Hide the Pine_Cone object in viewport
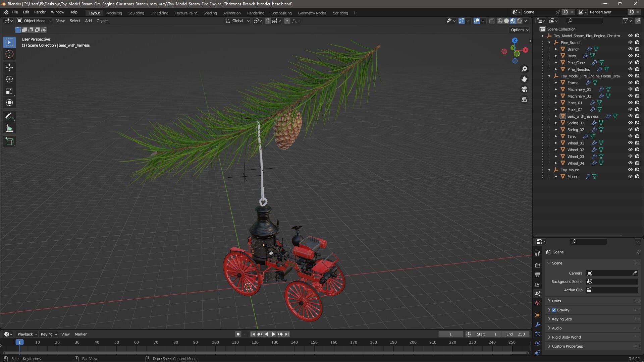The height and width of the screenshot is (362, 644). pyautogui.click(x=630, y=62)
